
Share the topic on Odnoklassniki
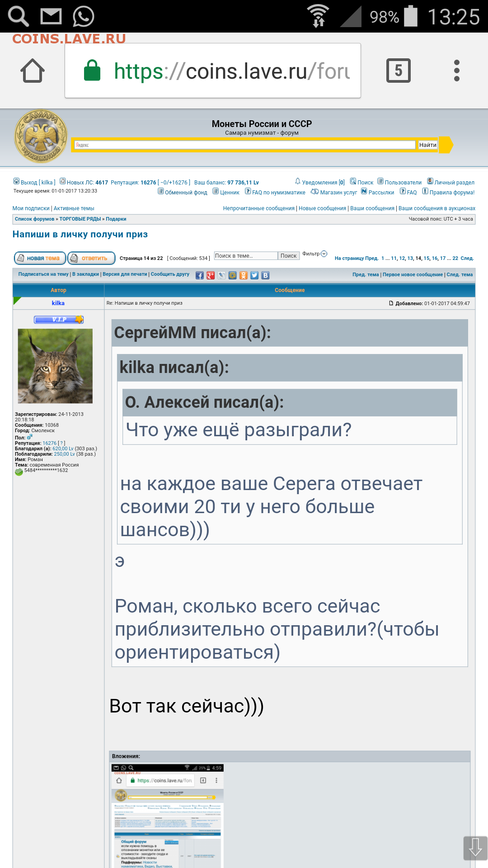[244, 275]
